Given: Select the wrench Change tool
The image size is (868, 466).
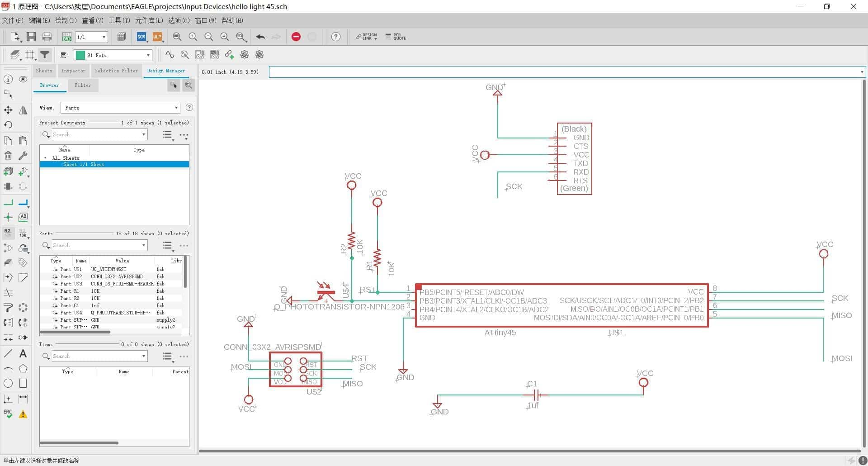Looking at the screenshot, I should pyautogui.click(x=23, y=156).
